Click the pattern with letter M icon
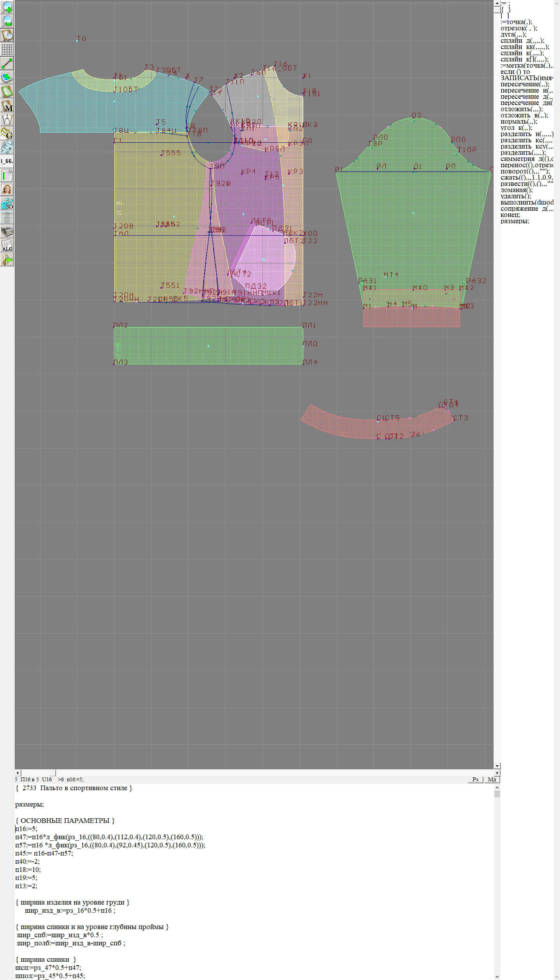560x980 pixels. tap(7, 106)
